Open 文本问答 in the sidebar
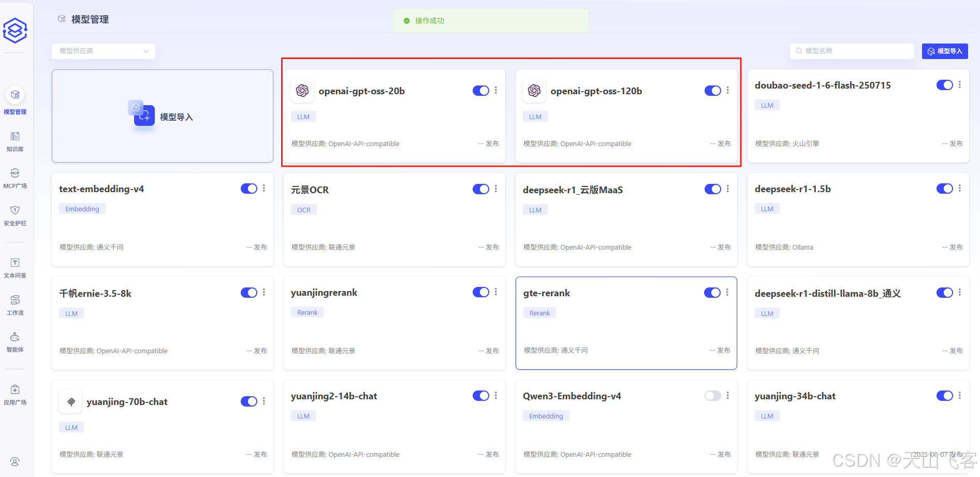Viewport: 980px width, 477px height. pyautogui.click(x=15, y=268)
